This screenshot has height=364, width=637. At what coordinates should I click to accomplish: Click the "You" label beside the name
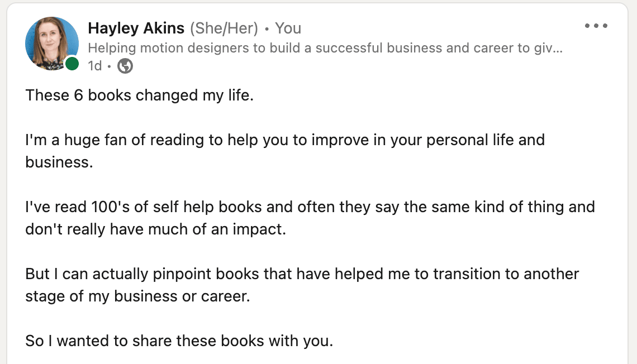[288, 28]
